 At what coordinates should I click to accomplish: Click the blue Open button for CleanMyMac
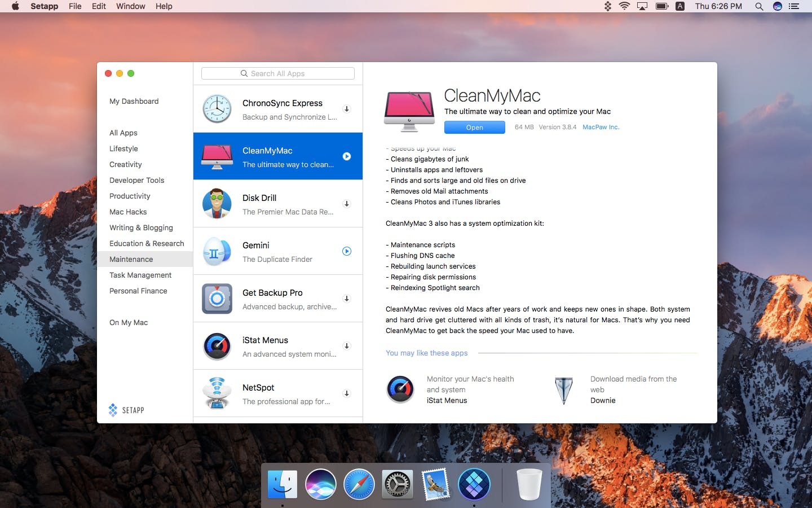point(475,128)
